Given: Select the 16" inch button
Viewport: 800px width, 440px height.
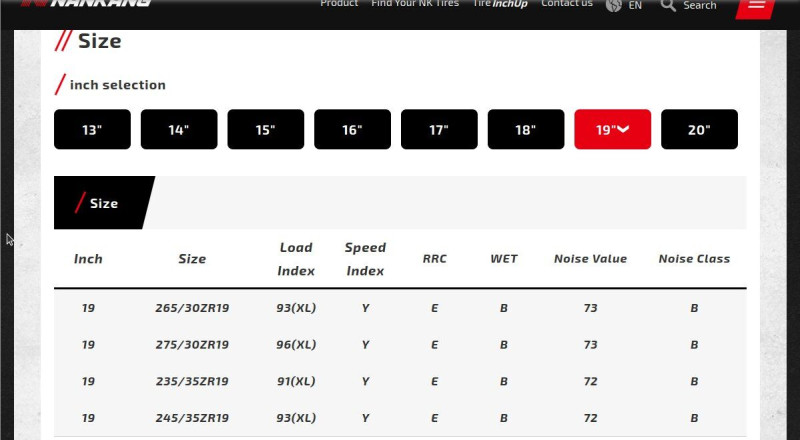Looking at the screenshot, I should click(x=353, y=129).
